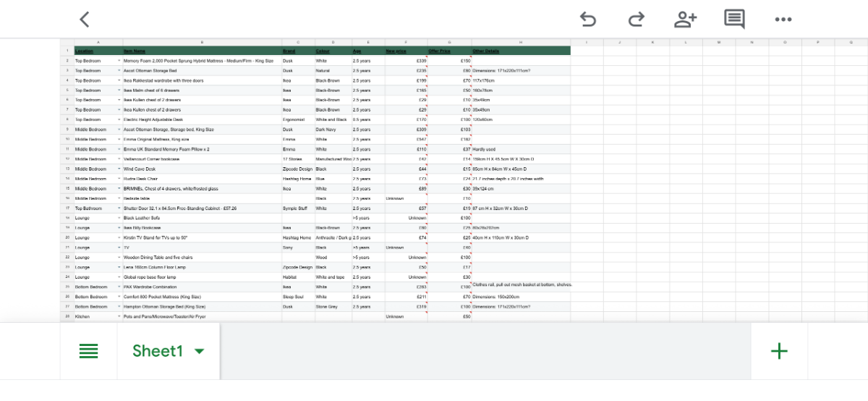
Task: Select column B header letter
Action: click(202, 42)
